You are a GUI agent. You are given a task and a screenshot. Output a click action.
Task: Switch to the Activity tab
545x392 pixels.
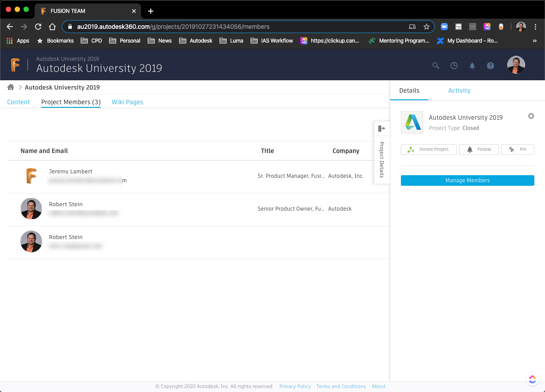click(459, 90)
